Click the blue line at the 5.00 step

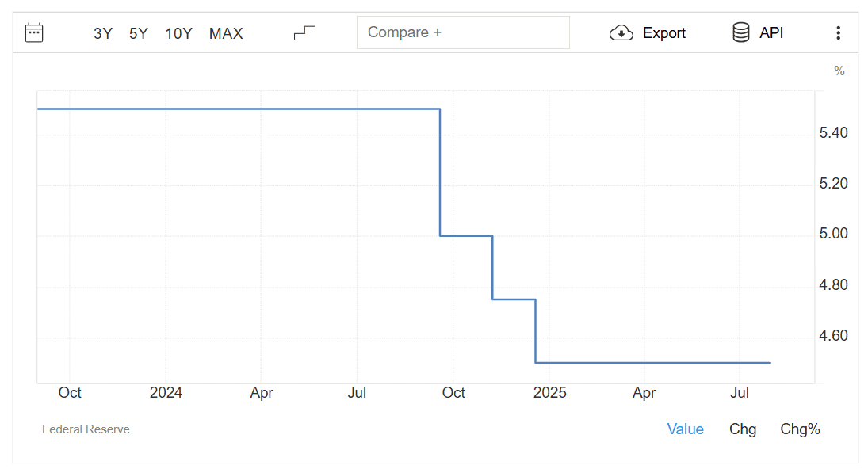point(466,236)
